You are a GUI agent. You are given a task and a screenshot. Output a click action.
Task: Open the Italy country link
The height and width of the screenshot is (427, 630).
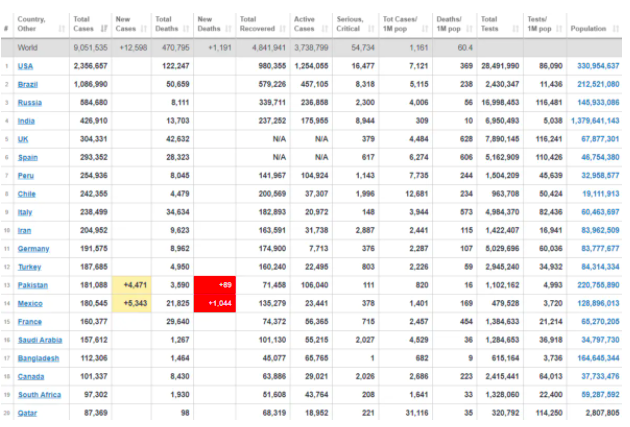[x=25, y=212]
